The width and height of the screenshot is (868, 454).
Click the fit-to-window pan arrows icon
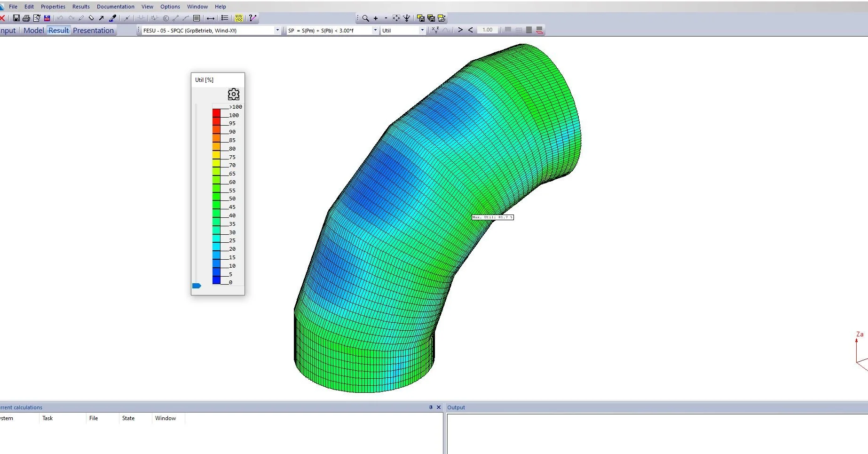[x=396, y=18]
